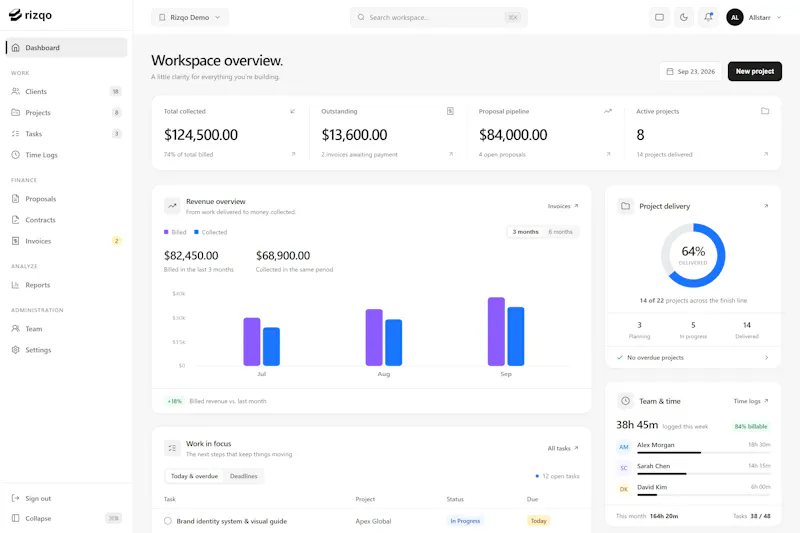Click the window layout icon in header

tap(659, 17)
